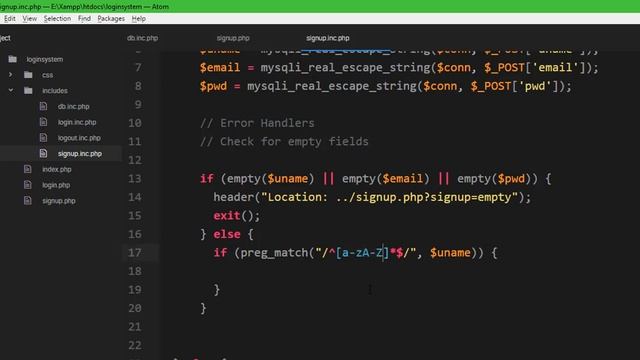Select the css folder label

pos(47,75)
